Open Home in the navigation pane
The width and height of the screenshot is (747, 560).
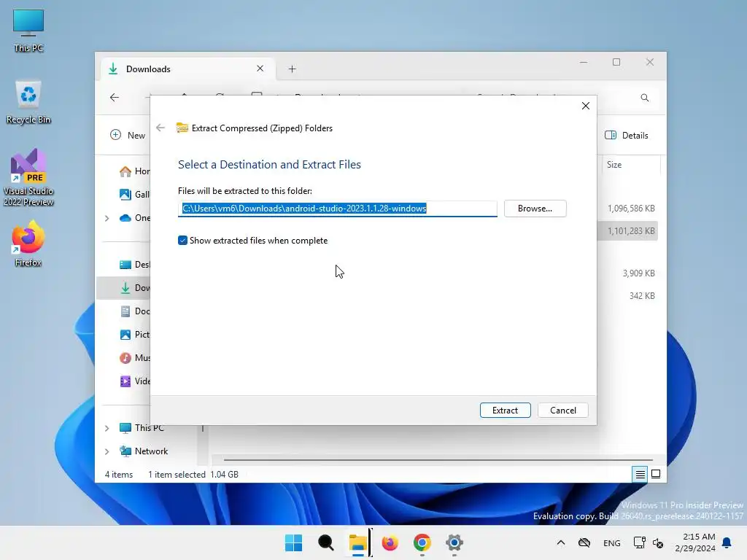tap(135, 171)
